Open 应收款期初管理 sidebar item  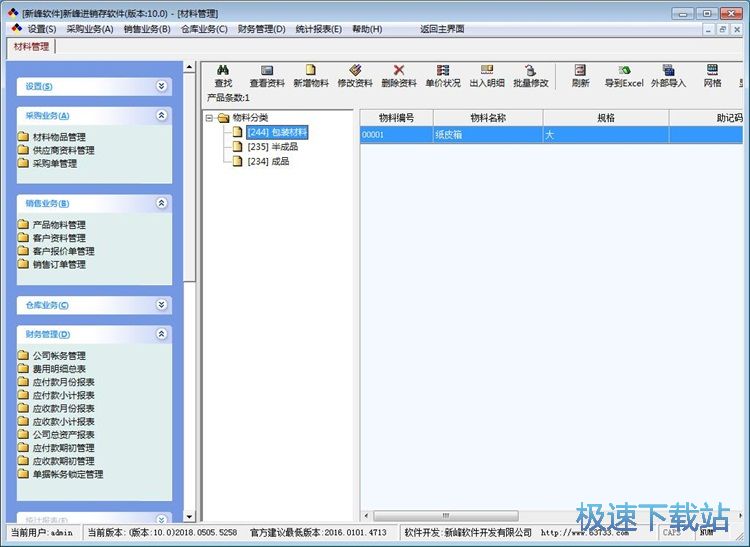[x=56, y=461]
